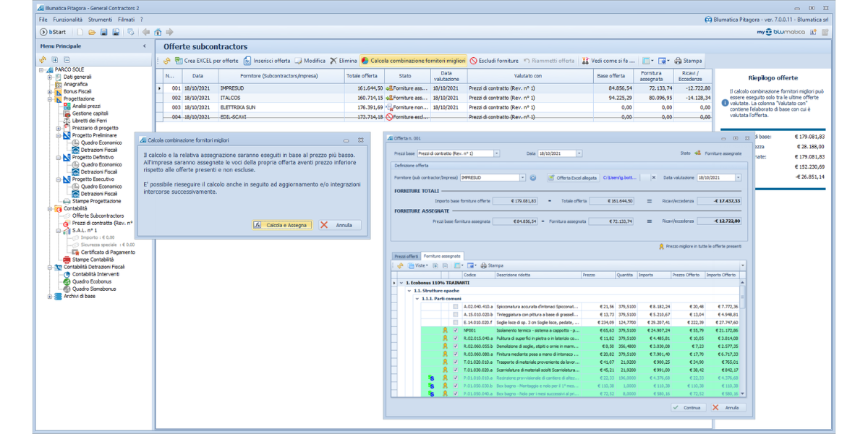Refresh the Menu Principale tree
The width and height of the screenshot is (868, 434).
click(x=43, y=59)
